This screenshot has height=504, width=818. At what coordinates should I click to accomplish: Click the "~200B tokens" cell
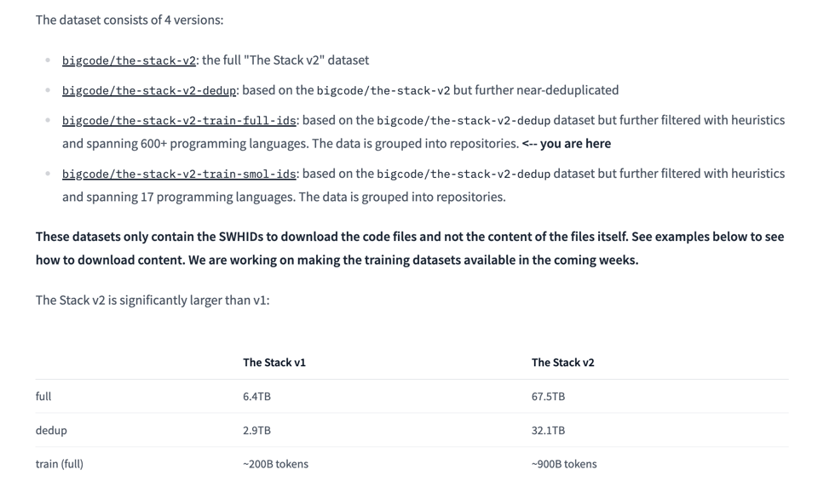[x=275, y=464]
